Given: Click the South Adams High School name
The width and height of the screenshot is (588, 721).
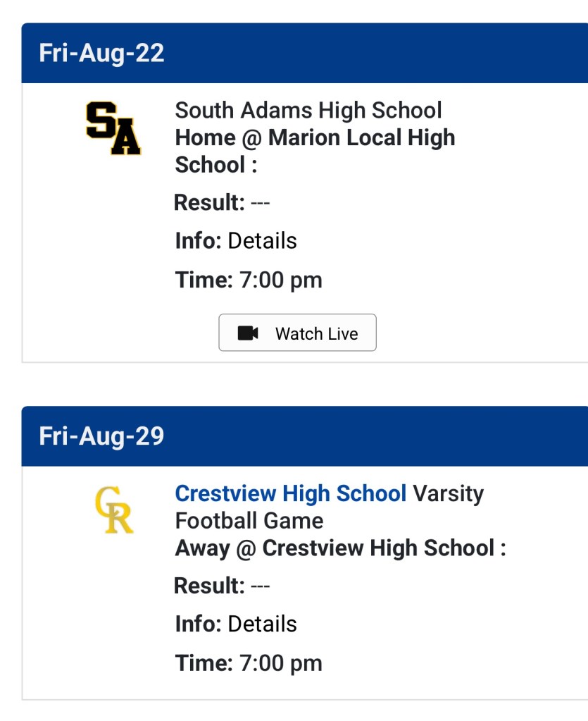Looking at the screenshot, I should click(x=308, y=110).
